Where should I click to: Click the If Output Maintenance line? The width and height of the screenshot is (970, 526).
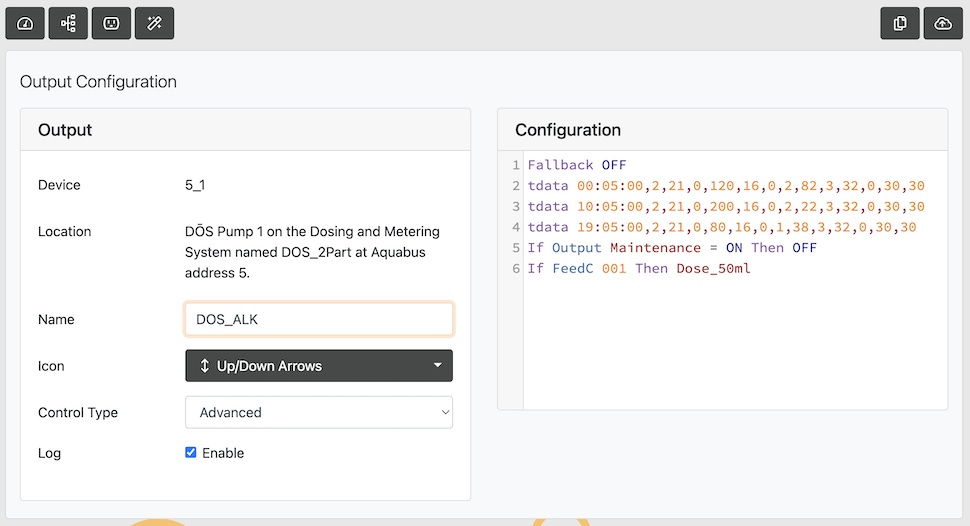coord(671,248)
